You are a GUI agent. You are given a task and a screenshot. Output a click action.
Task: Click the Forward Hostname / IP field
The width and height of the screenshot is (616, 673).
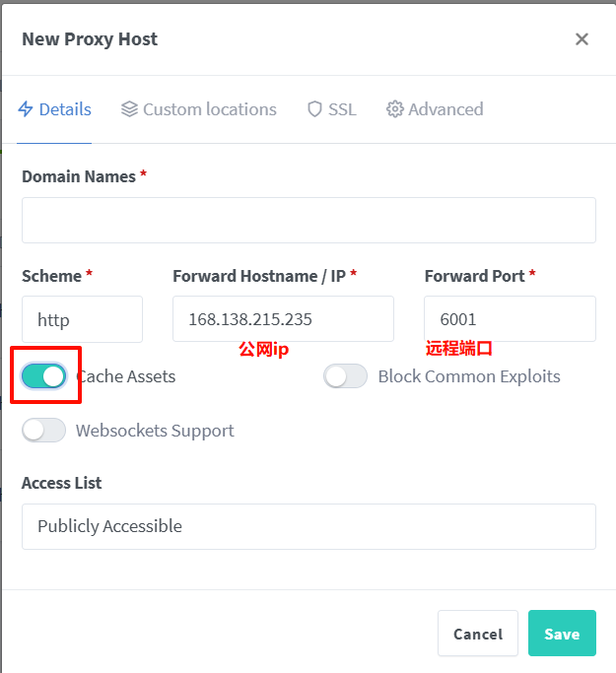click(283, 319)
